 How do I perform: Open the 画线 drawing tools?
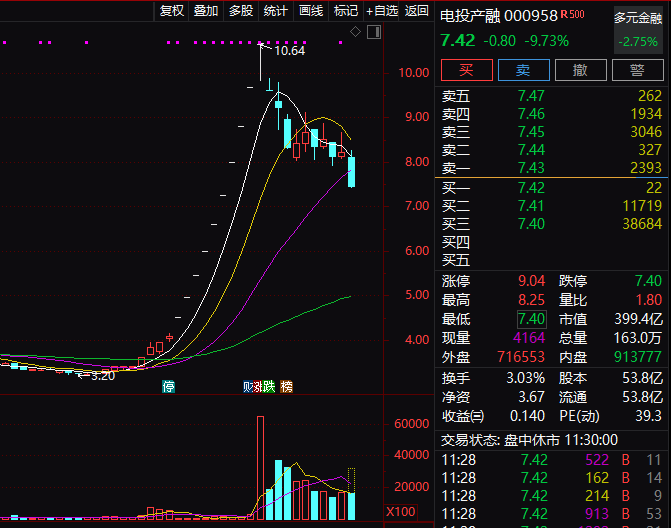[311, 11]
